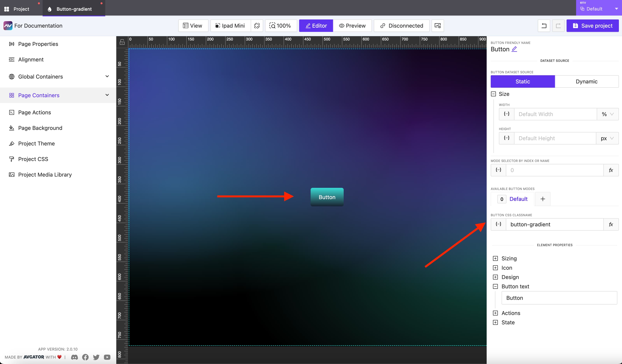Open Page Properties in the sidebar
The image size is (622, 364).
coord(38,44)
